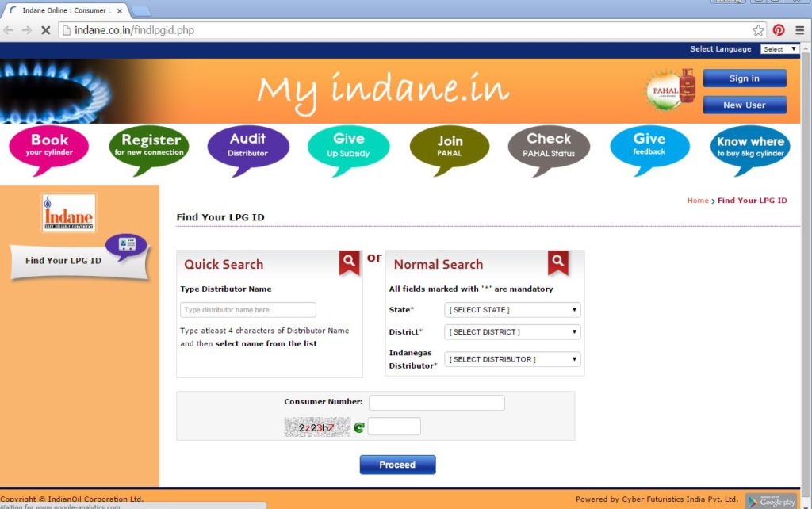Click the Proceed button

tap(398, 465)
